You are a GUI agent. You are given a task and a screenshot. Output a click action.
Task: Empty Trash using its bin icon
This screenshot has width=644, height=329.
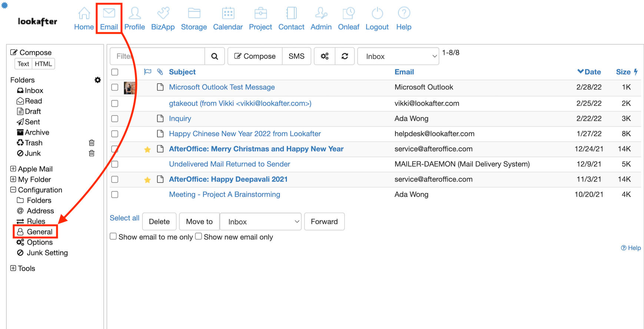tap(92, 143)
